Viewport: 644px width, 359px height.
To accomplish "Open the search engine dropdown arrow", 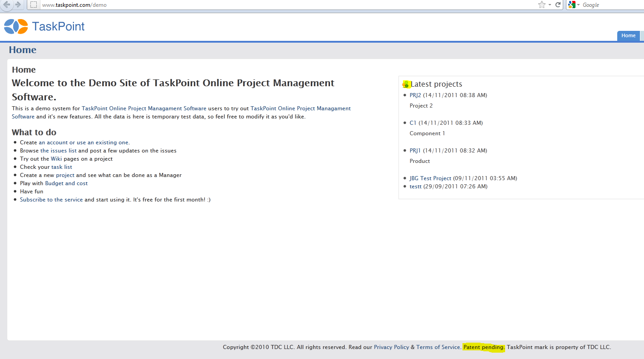I will 578,5.
